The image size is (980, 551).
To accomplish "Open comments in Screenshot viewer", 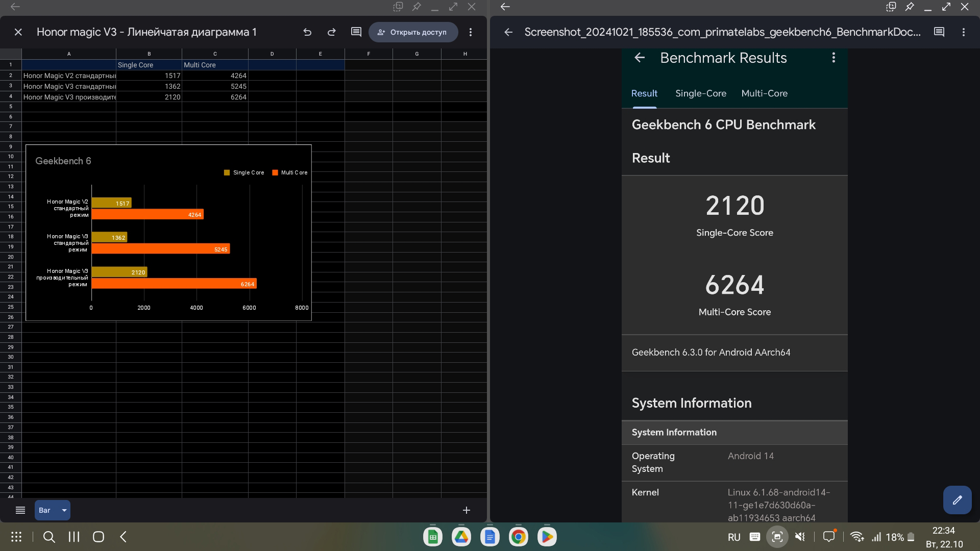I will click(939, 32).
